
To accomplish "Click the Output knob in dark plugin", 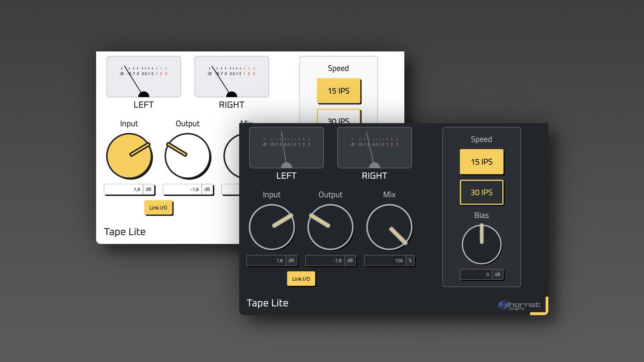I will (x=330, y=227).
